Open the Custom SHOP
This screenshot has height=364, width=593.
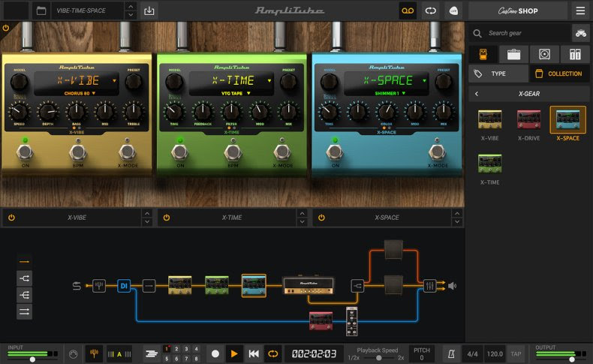coord(518,11)
